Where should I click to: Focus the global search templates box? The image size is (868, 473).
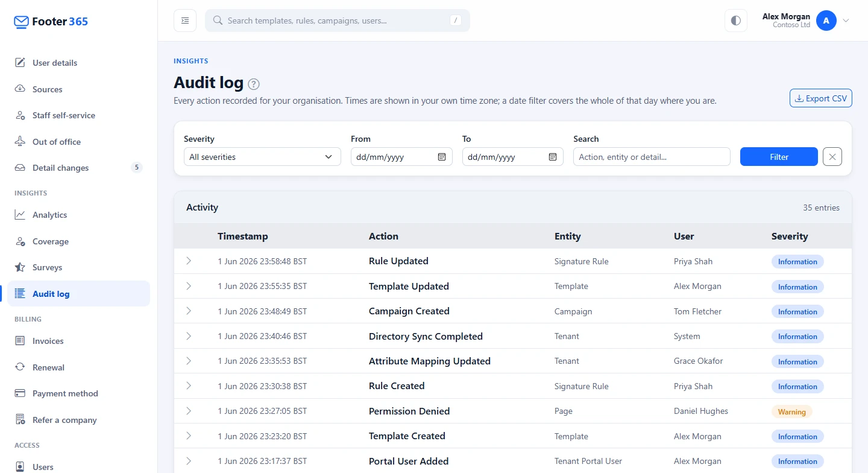coord(338,21)
